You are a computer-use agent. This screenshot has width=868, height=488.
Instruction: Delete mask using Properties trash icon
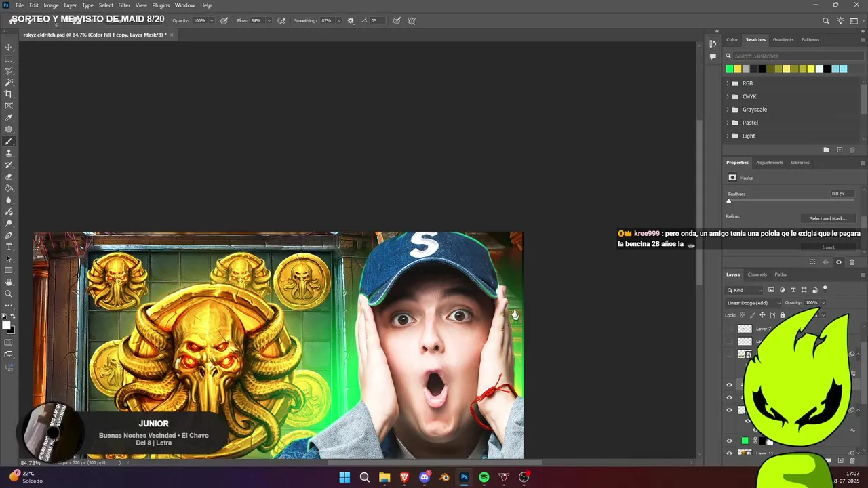(x=852, y=262)
